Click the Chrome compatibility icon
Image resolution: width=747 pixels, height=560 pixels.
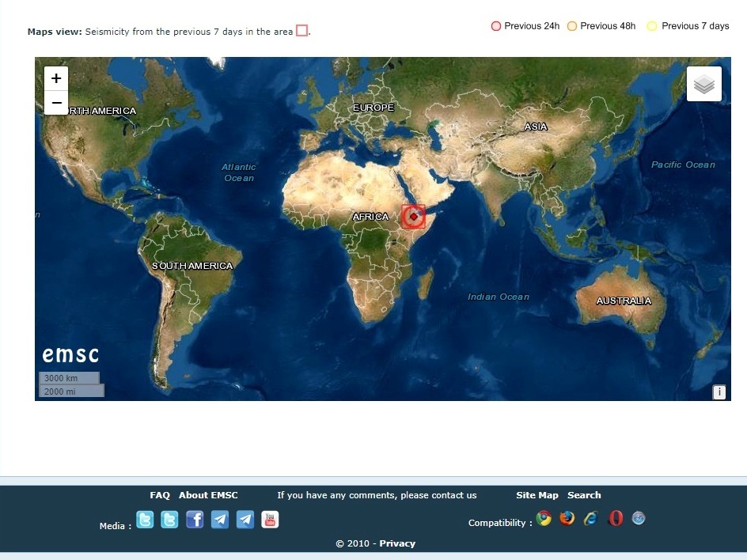544,518
